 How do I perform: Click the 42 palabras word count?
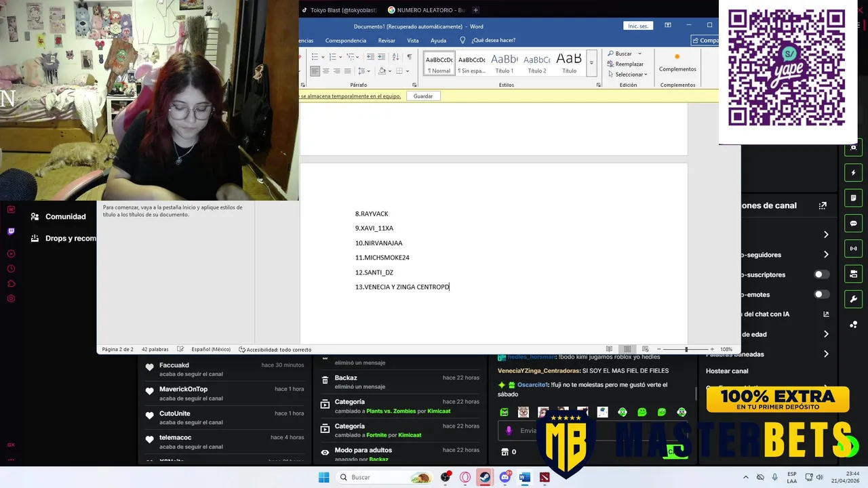click(155, 349)
